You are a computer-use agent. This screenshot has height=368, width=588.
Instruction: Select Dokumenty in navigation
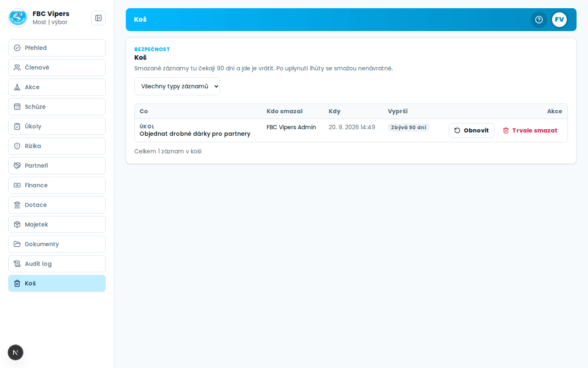pyautogui.click(x=57, y=244)
